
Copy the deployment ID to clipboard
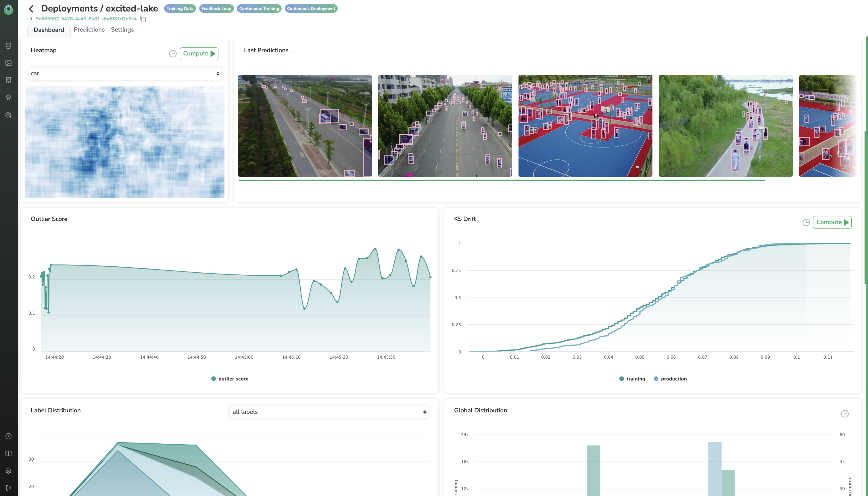tap(143, 19)
